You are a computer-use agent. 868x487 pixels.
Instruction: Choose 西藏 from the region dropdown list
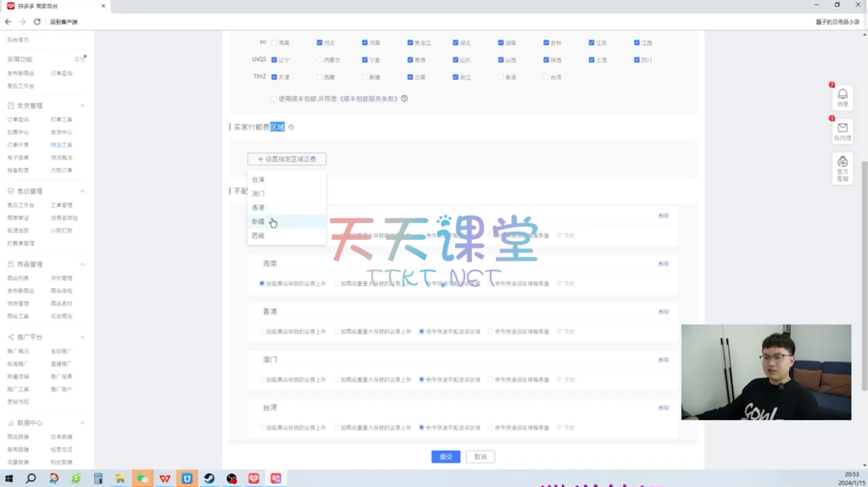[259, 236]
